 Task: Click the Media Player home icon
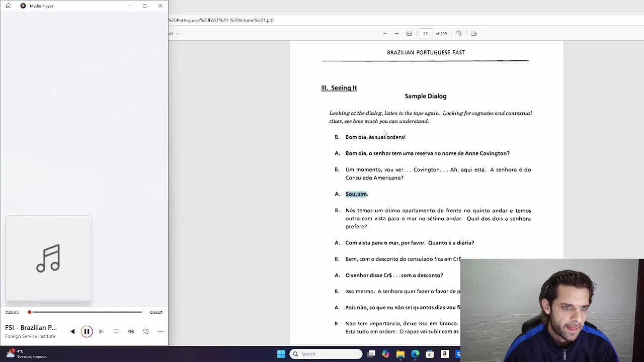8,6
